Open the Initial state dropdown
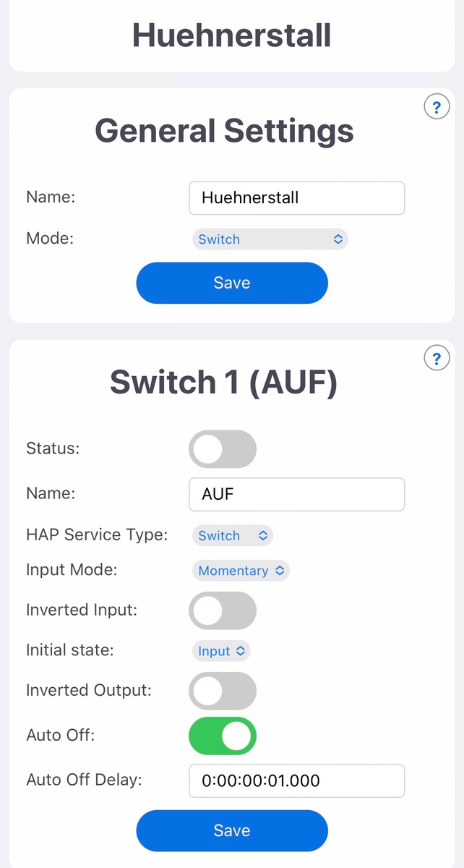The height and width of the screenshot is (868, 464). click(x=221, y=651)
